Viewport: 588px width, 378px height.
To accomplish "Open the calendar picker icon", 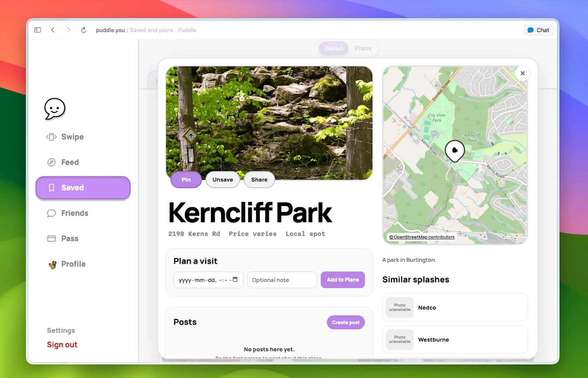I will coord(235,280).
